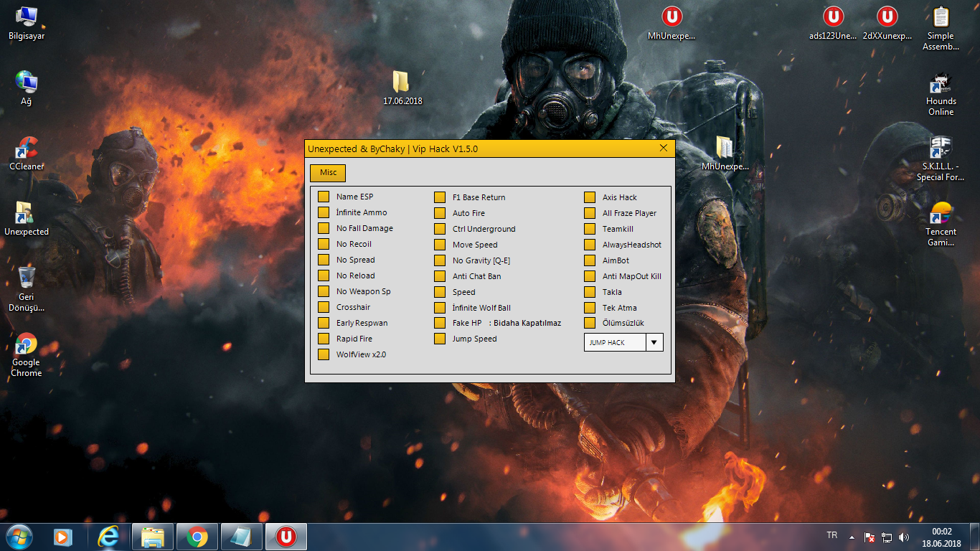Open the network status tray icon
The height and width of the screenshot is (551, 980).
(x=887, y=537)
